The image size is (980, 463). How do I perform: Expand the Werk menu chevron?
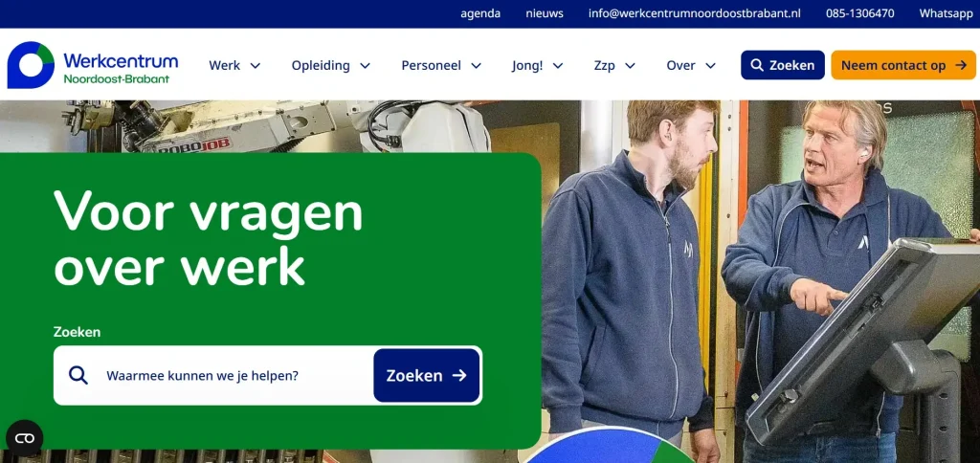(x=255, y=66)
